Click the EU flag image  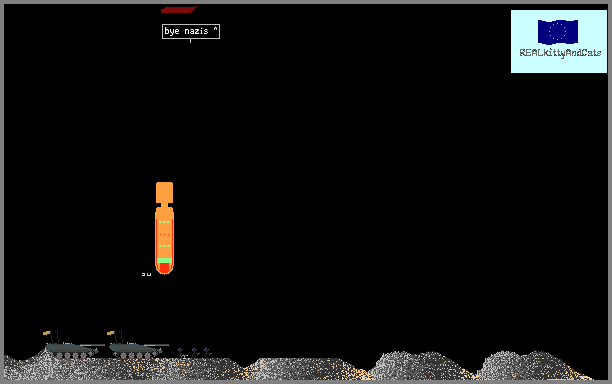(x=558, y=32)
